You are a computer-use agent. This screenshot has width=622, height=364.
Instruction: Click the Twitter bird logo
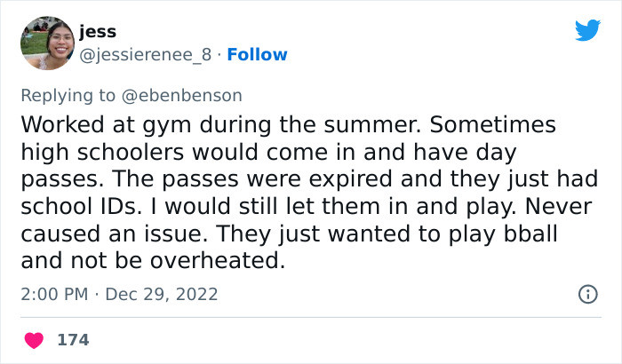(587, 31)
